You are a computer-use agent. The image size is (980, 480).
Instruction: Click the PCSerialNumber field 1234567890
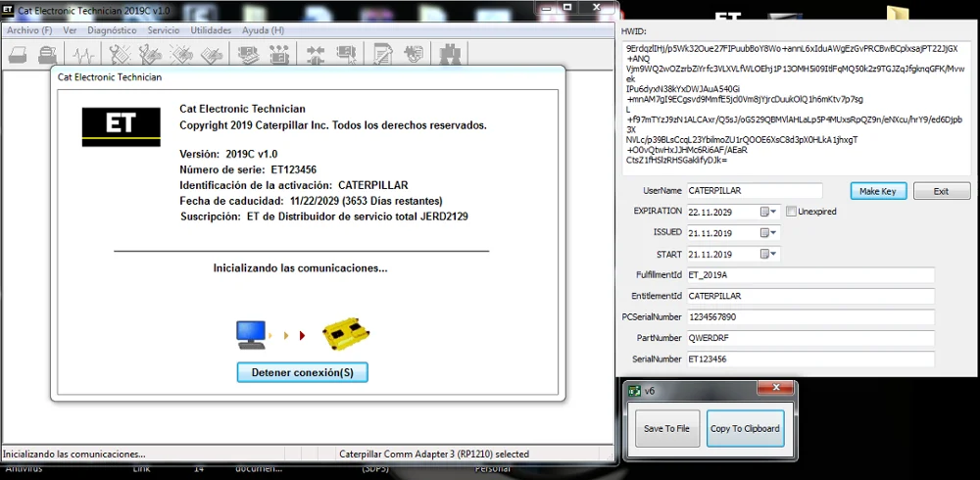[810, 317]
